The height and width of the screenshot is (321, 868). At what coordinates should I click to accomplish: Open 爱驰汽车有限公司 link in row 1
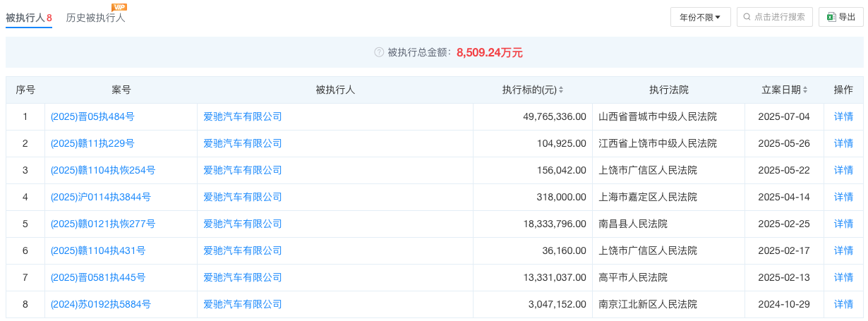click(x=243, y=116)
